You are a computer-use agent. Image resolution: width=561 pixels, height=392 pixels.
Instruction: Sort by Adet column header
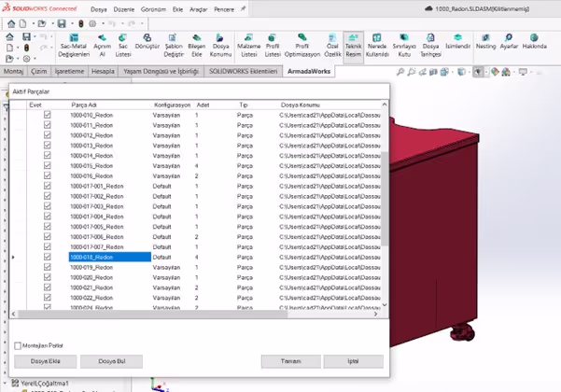(203, 105)
